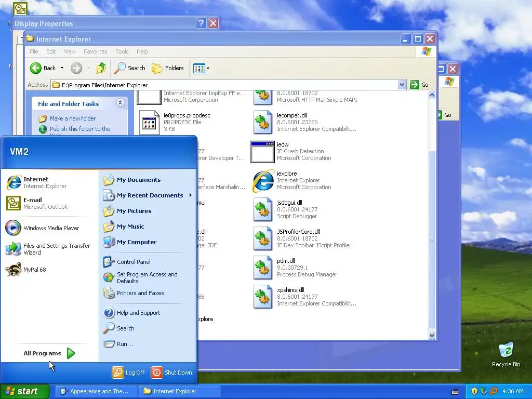Click the Go button in front window
This screenshot has height=399, width=532.
point(420,85)
